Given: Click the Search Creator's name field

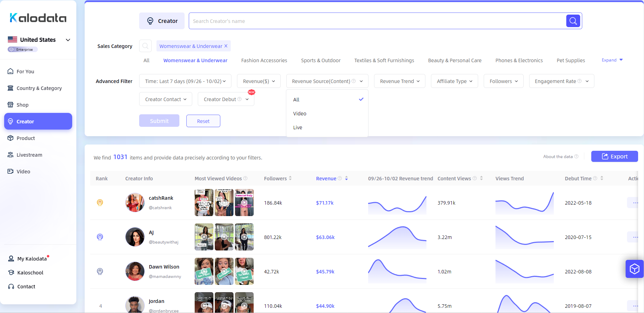Looking at the screenshot, I should click(x=377, y=21).
